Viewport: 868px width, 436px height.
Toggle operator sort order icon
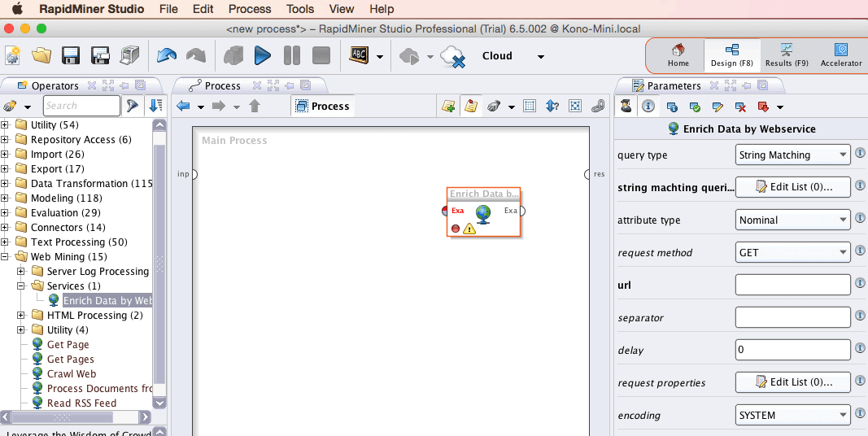pyautogui.click(x=156, y=106)
